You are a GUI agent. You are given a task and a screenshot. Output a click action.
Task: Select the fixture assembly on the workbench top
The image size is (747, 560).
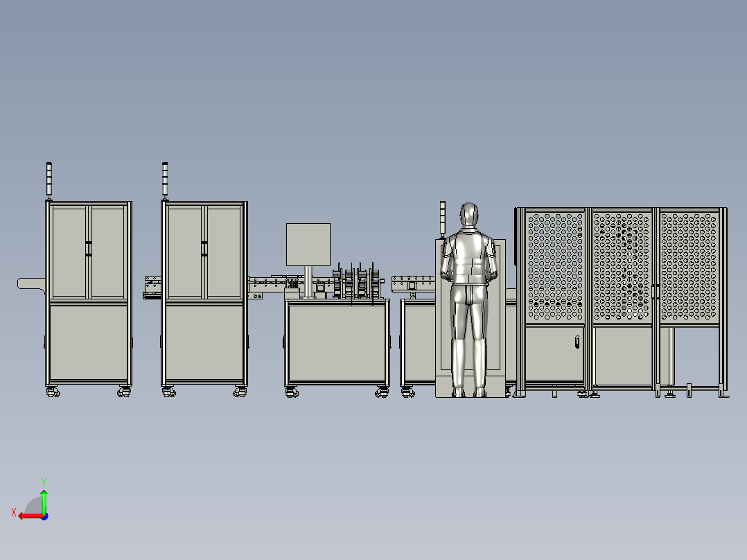tap(358, 283)
